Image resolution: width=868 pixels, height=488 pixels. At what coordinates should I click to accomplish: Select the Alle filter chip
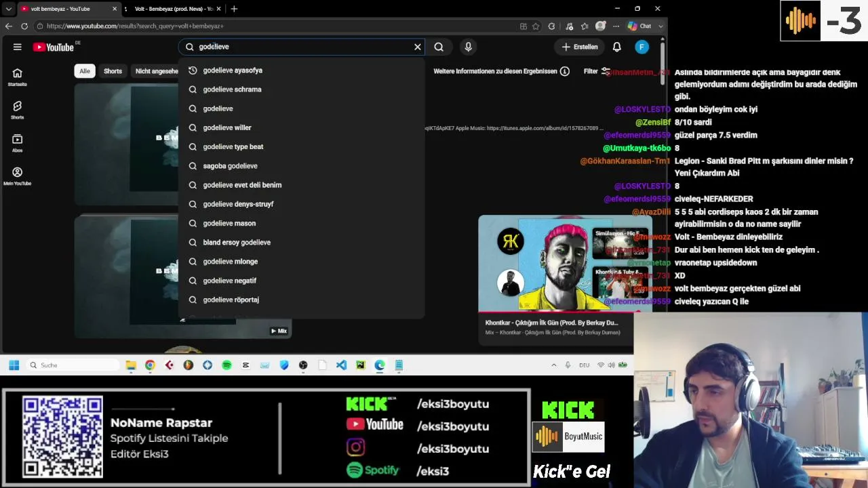pos(85,71)
